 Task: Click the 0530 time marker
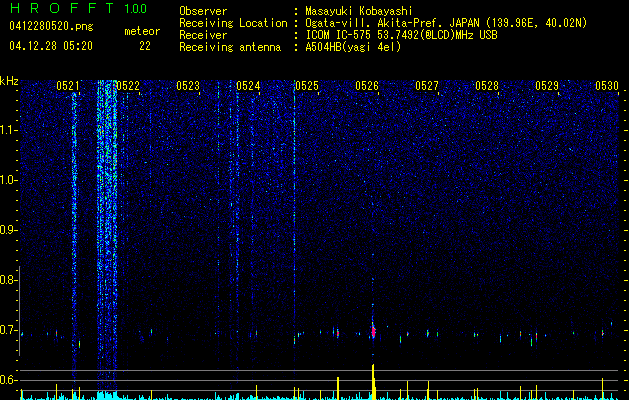[x=607, y=86]
